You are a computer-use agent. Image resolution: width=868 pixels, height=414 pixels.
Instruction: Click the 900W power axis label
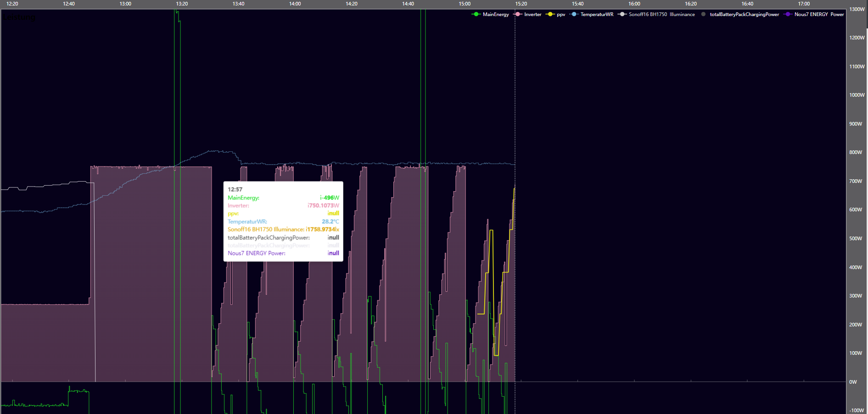point(856,124)
